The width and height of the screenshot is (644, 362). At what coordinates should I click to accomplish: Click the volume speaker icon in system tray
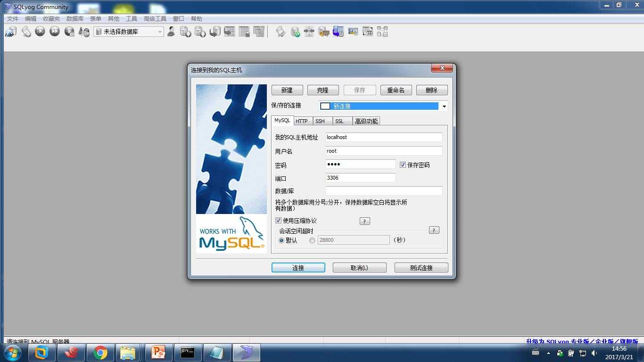594,353
